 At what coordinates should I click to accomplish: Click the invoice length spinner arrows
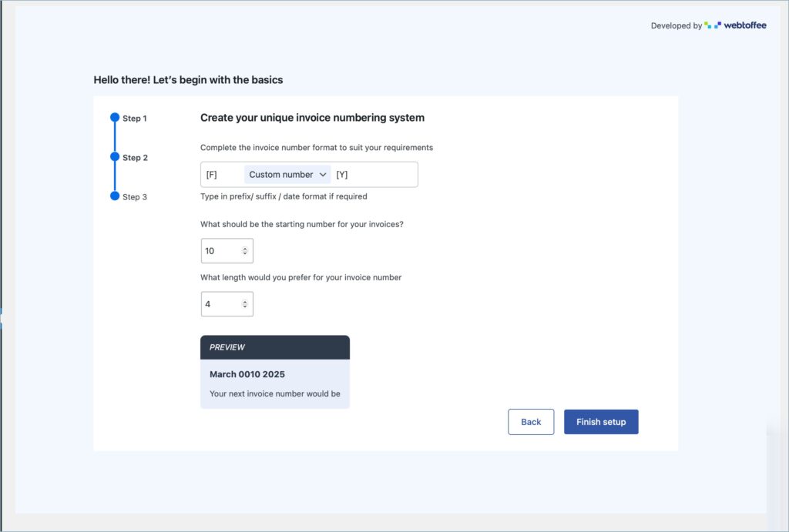pyautogui.click(x=245, y=304)
